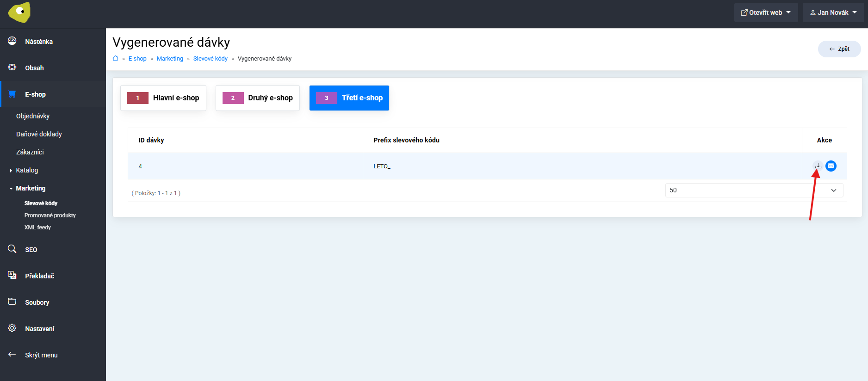Open Překladač in sidebar
The height and width of the screenshot is (381, 868).
tap(40, 276)
